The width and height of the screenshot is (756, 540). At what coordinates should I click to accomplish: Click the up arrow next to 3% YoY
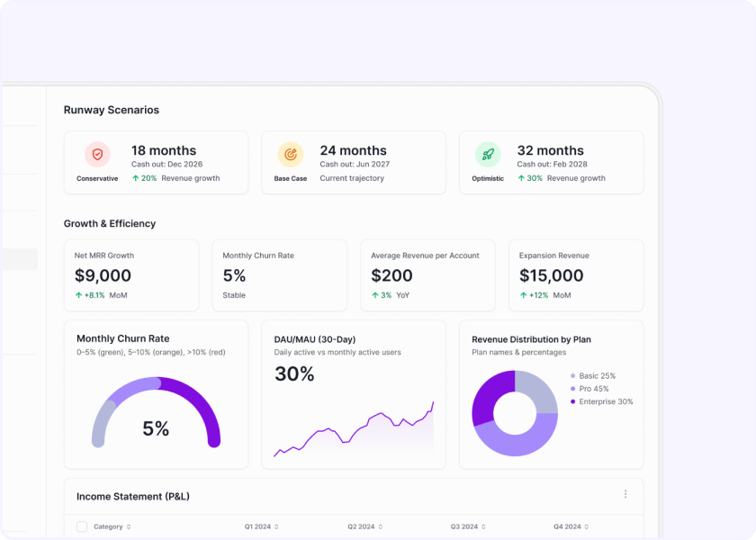pyautogui.click(x=374, y=295)
